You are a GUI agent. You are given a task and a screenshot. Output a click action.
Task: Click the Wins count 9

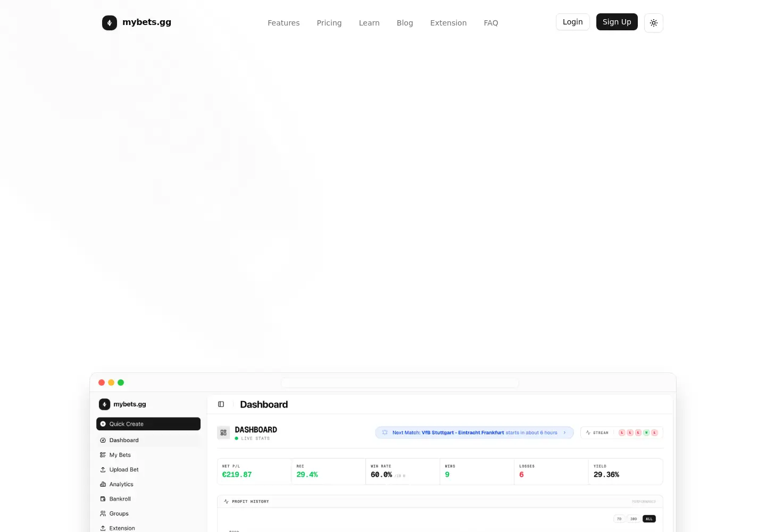pos(447,475)
